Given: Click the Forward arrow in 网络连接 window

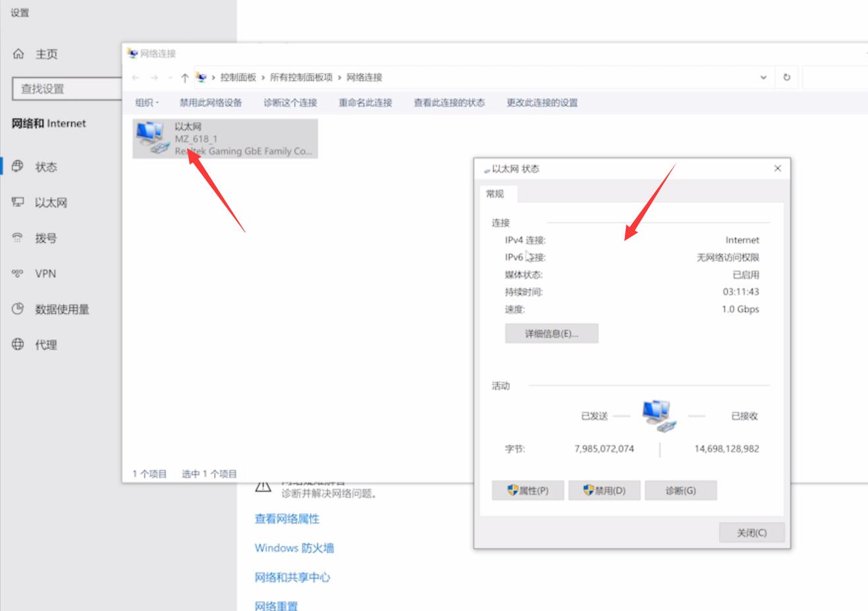Looking at the screenshot, I should pos(154,78).
